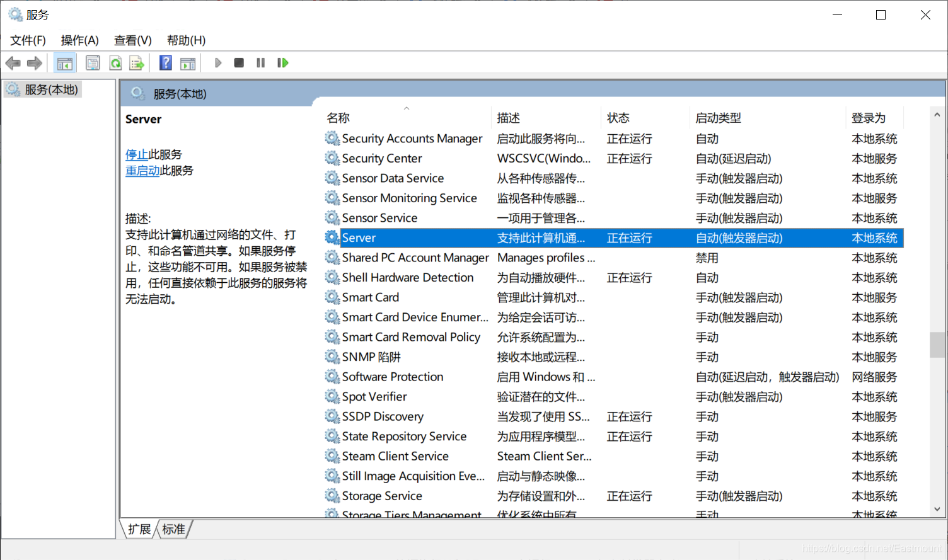Click the 重启动 service link
The width and height of the screenshot is (948, 560).
click(142, 171)
